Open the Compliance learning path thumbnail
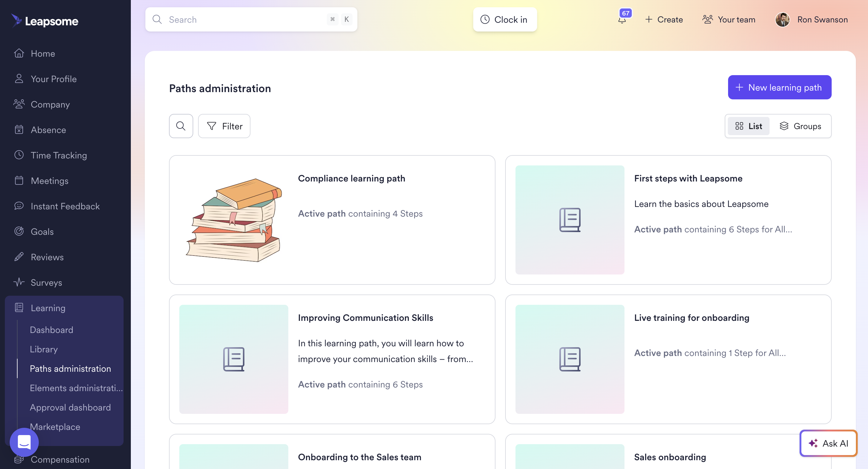 [234, 220]
